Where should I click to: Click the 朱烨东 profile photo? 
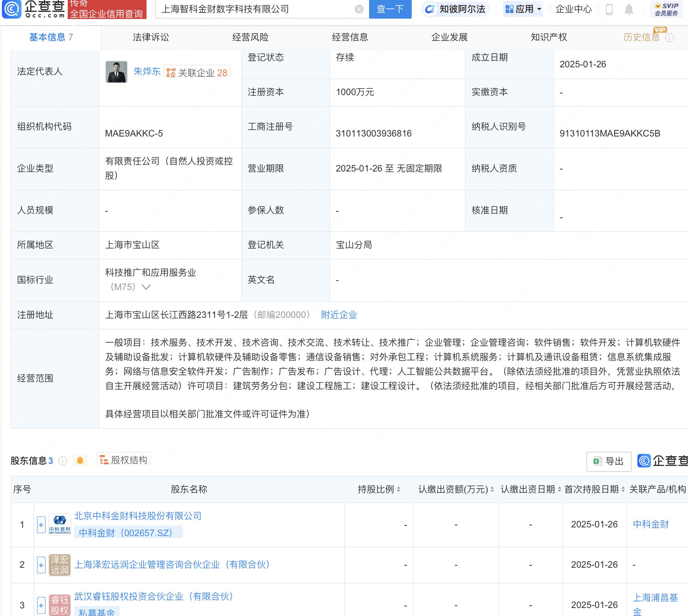coord(116,72)
